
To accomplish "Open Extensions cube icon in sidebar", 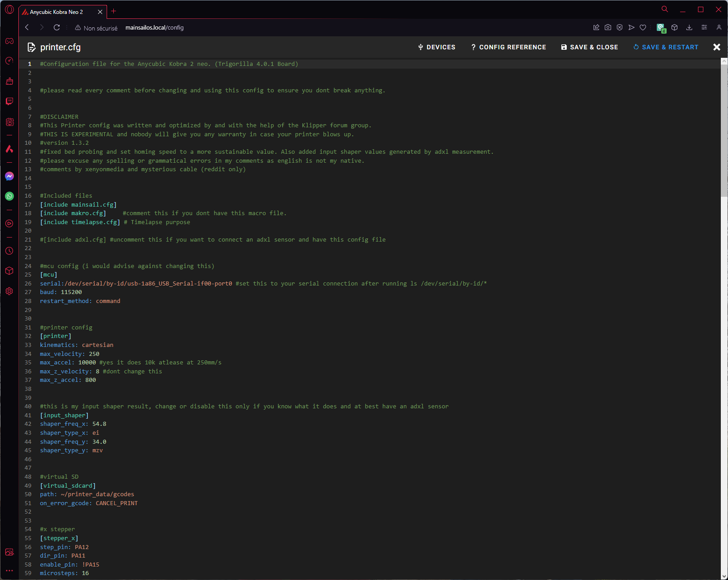I will (9, 271).
